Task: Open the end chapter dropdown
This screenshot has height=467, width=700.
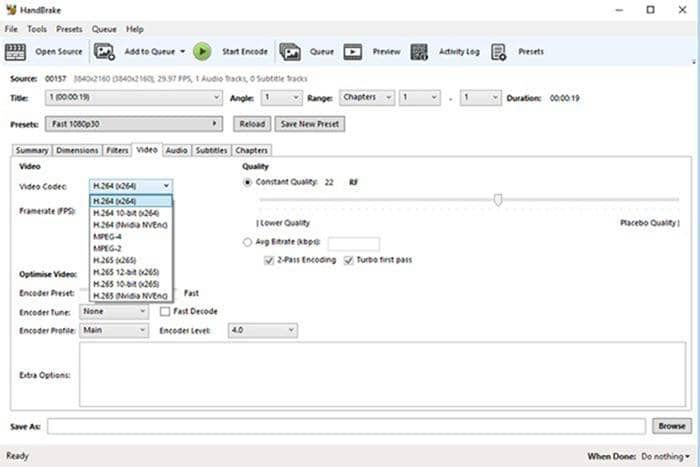Action: (x=480, y=98)
